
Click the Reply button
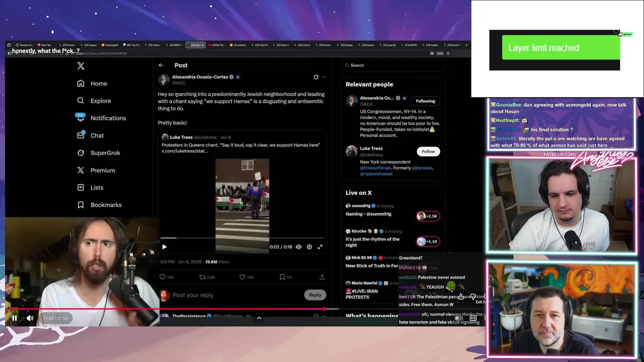click(315, 295)
